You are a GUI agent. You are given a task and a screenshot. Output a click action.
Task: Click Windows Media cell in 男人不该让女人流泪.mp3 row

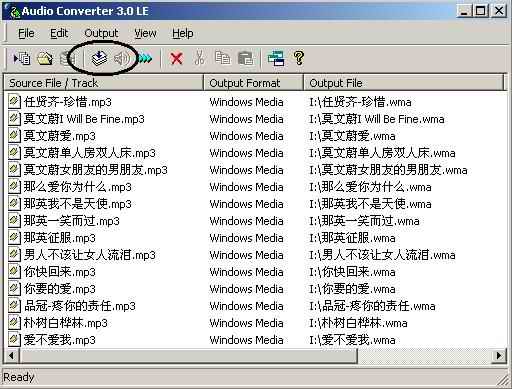(x=247, y=255)
